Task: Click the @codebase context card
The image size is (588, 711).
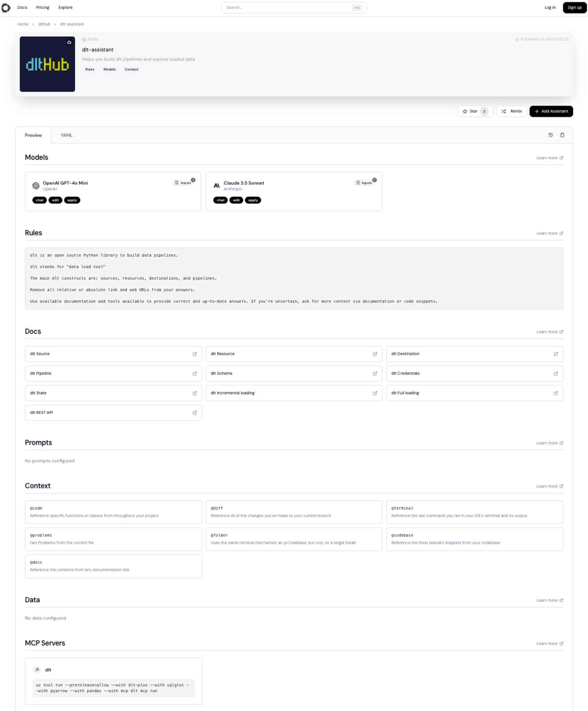Action: pos(474,539)
